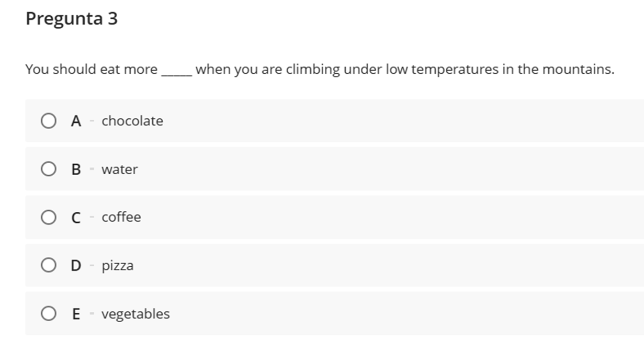Viewport: 644px width, 340px height.
Task: Click 'You should eat more' question text
Action: coord(92,69)
